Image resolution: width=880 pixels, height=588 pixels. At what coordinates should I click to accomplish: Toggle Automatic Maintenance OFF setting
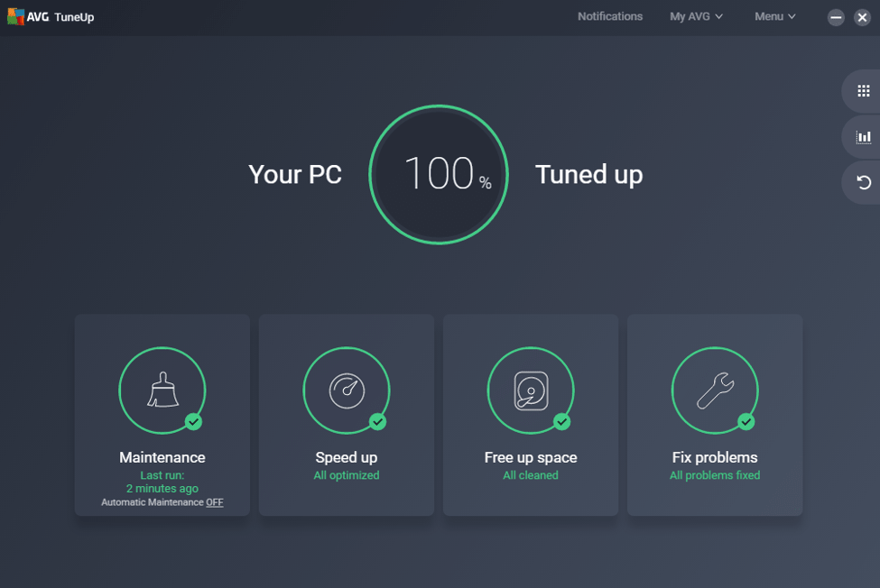click(213, 503)
